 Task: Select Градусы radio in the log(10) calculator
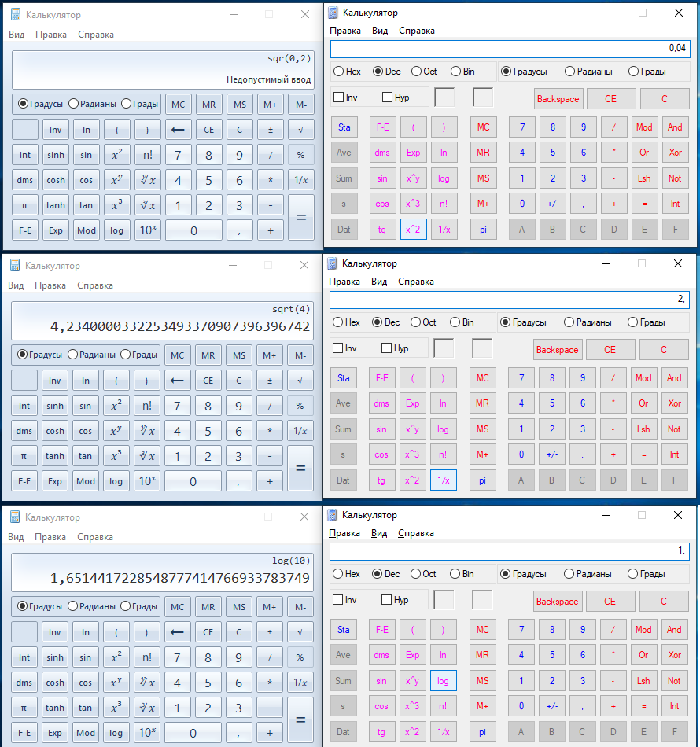pyautogui.click(x=39, y=606)
